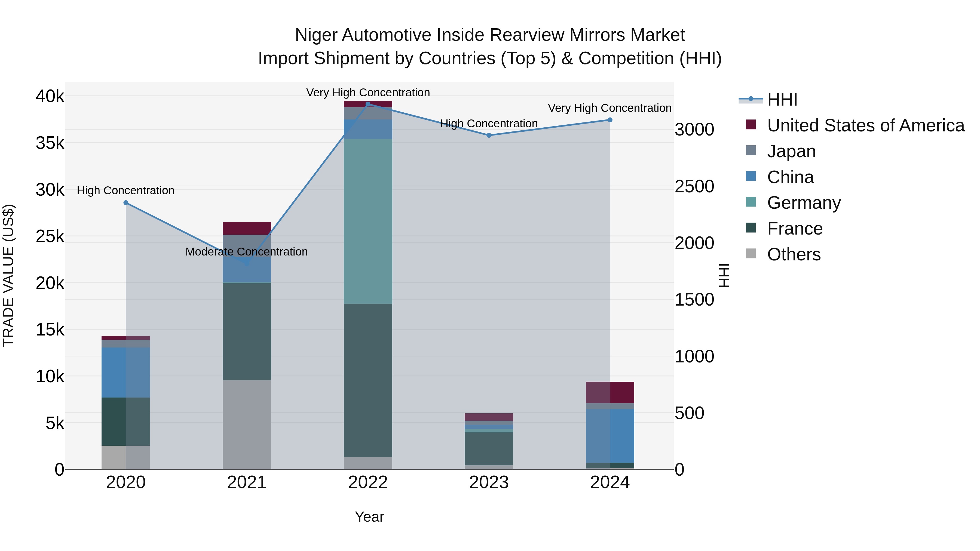Click the 2020 Others bar segment

125,457
